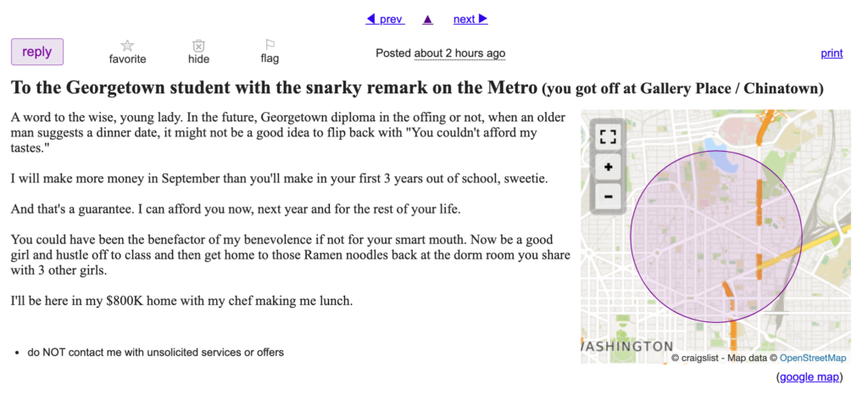Open the print link
The height and width of the screenshot is (401, 868).
(832, 53)
